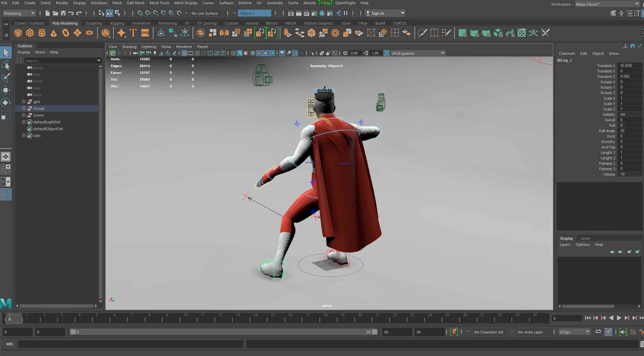The width and height of the screenshot is (644, 356).
Task: Click the polygon Type tool icon
Action: click(133, 33)
